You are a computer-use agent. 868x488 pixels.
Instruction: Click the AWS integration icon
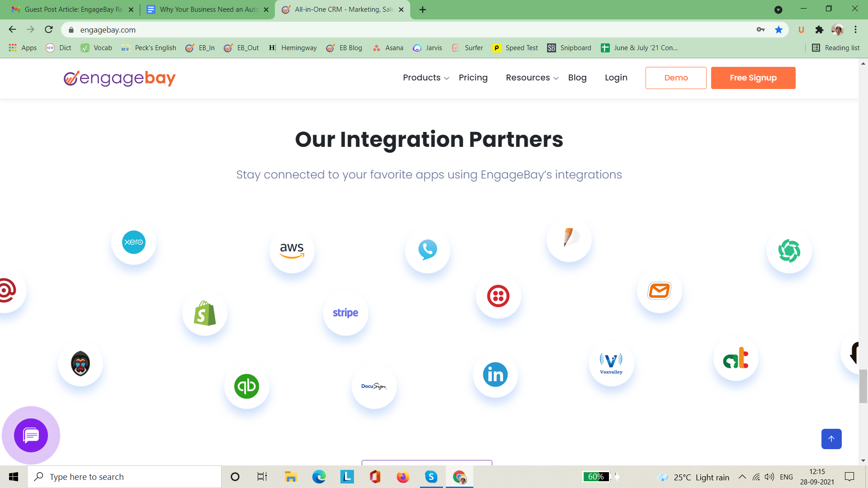tap(292, 250)
